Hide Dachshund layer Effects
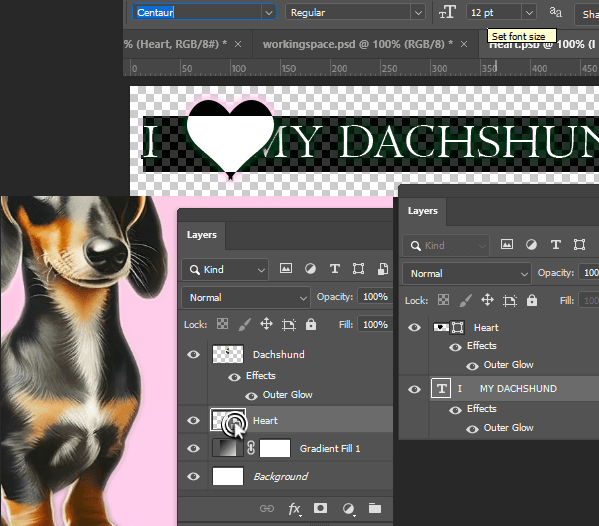599x526 pixels. click(234, 377)
